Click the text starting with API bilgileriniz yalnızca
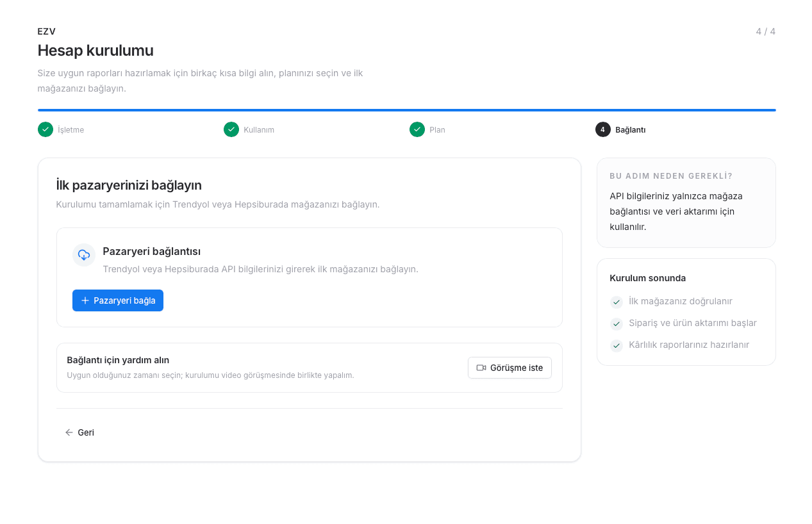 tap(676, 211)
